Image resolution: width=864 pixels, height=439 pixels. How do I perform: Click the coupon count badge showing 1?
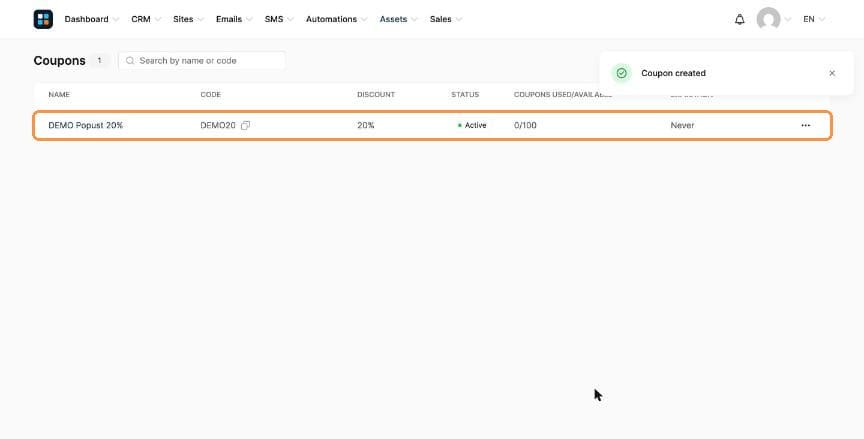[99, 61]
